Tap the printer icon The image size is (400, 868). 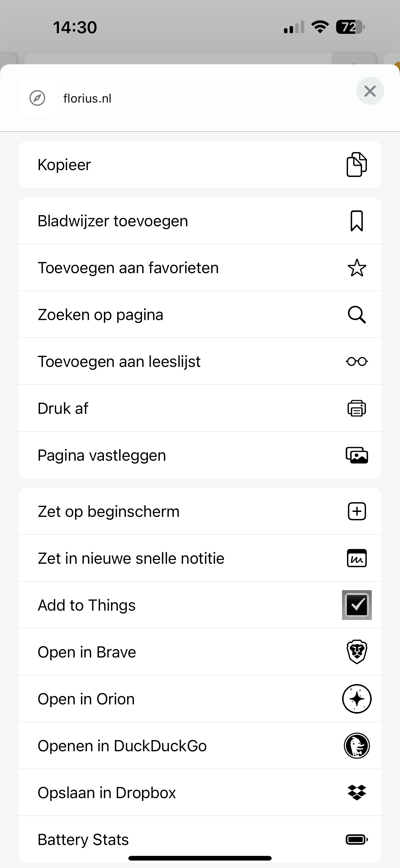click(357, 409)
